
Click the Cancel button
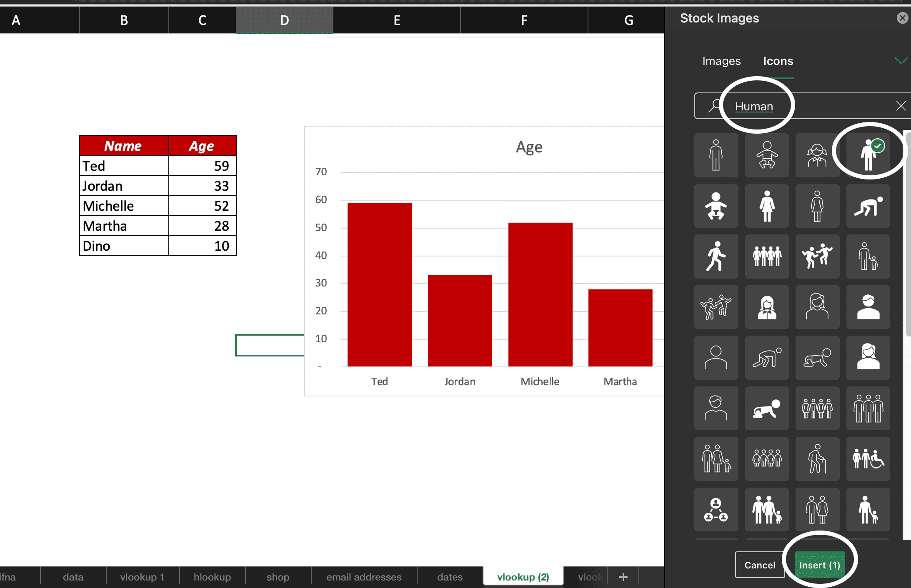(x=760, y=565)
